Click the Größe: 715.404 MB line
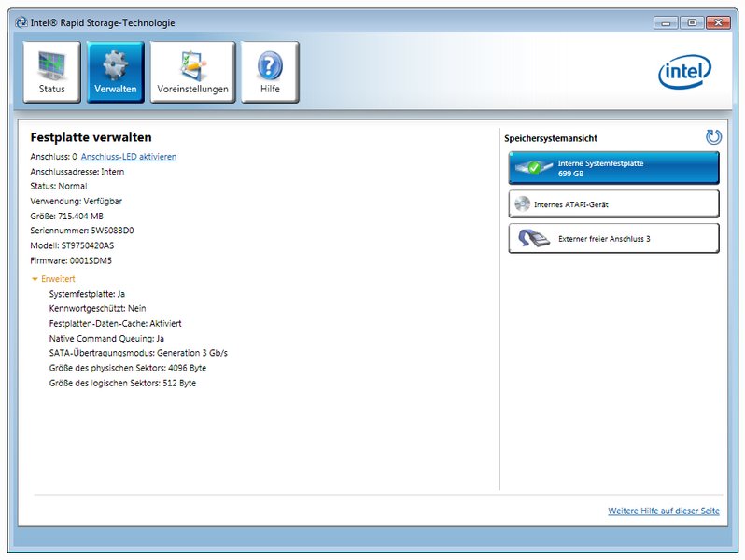 [66, 216]
